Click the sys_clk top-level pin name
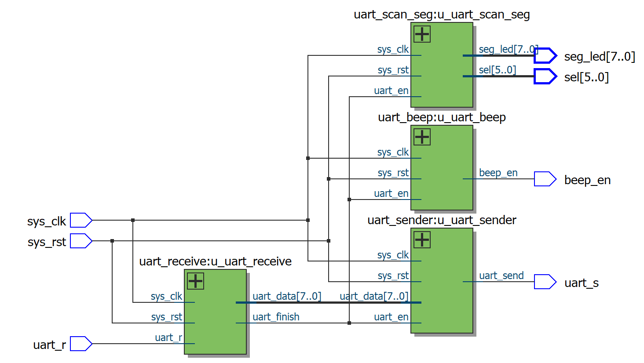Image resolution: width=644 pixels, height=363 pixels. 47,221
